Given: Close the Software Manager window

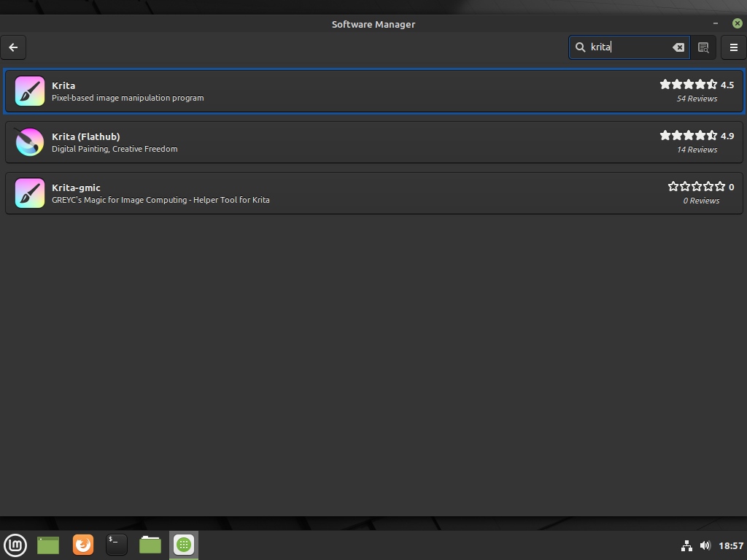Looking at the screenshot, I should tap(737, 23).
